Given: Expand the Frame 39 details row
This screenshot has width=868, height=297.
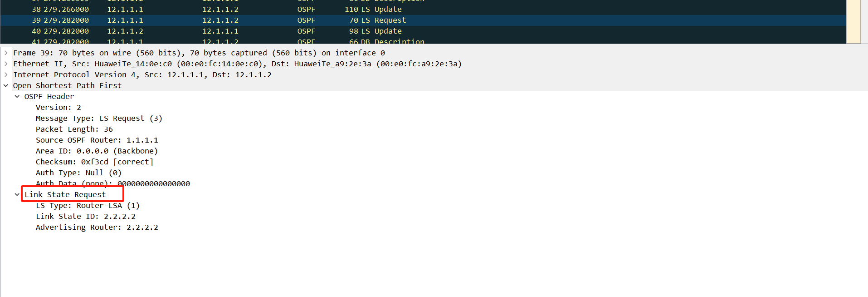Looking at the screenshot, I should coord(6,53).
